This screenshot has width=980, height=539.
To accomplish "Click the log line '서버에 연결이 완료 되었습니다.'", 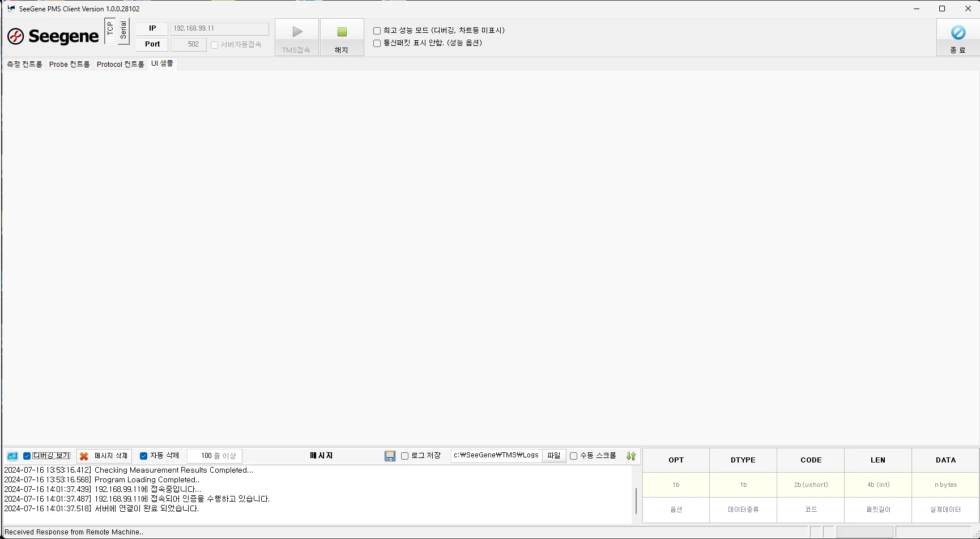I will point(101,509).
